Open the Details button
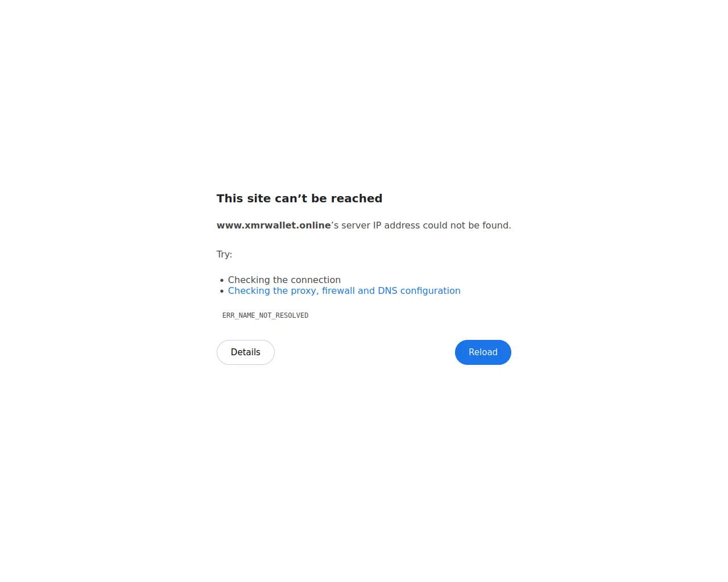728x582 pixels. click(246, 352)
